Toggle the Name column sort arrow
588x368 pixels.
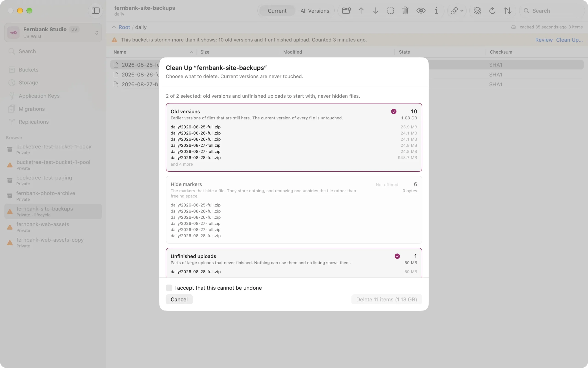click(192, 52)
